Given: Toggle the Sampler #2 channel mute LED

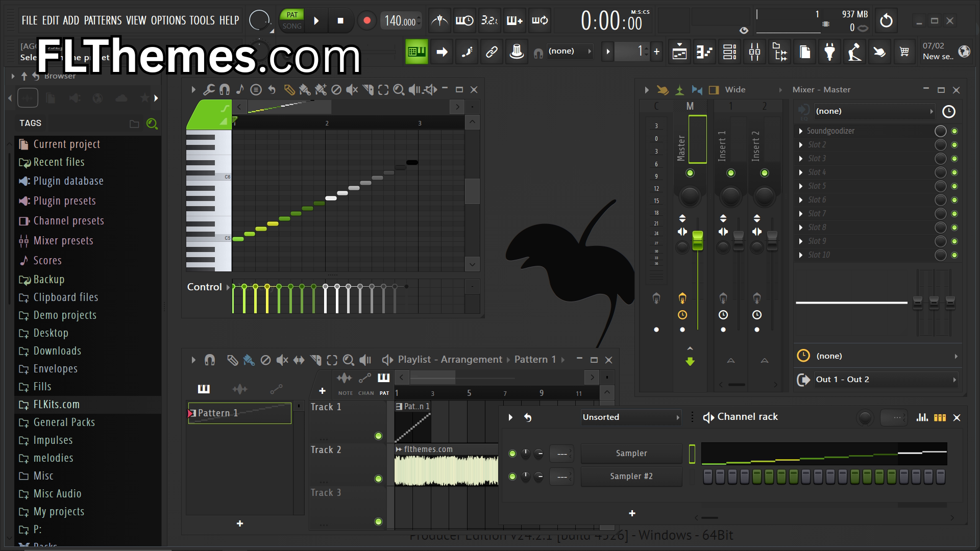Looking at the screenshot, I should point(512,477).
